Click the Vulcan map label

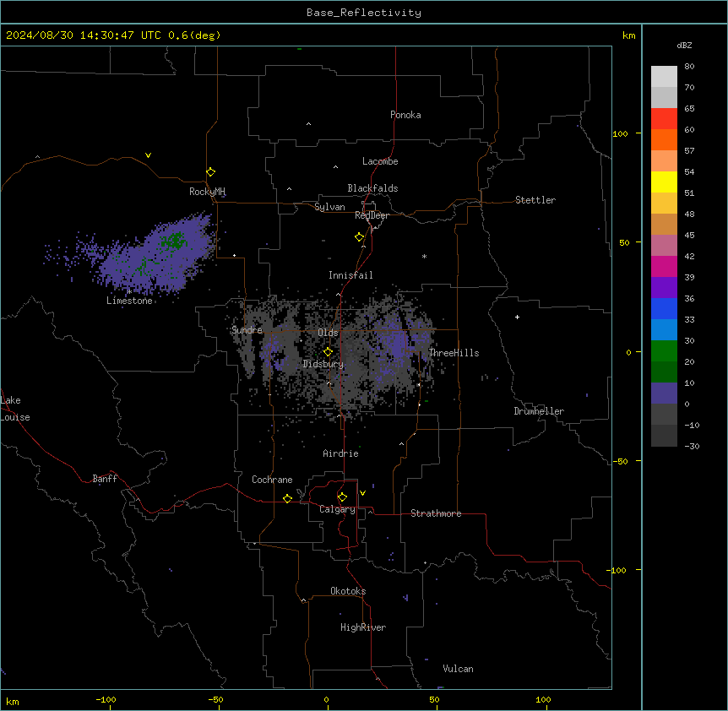coord(459,669)
